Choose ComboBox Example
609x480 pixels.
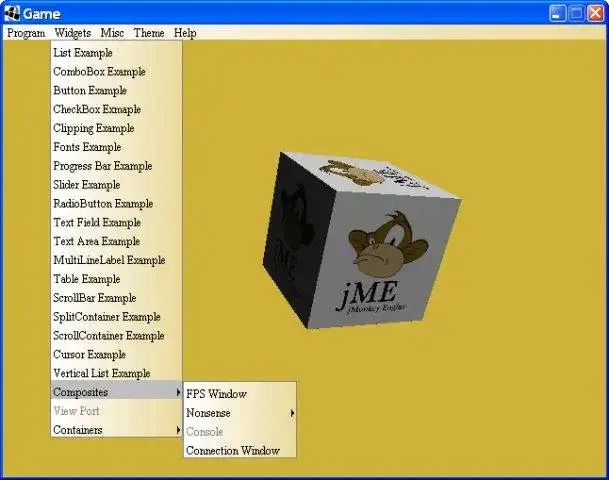[x=116, y=72]
